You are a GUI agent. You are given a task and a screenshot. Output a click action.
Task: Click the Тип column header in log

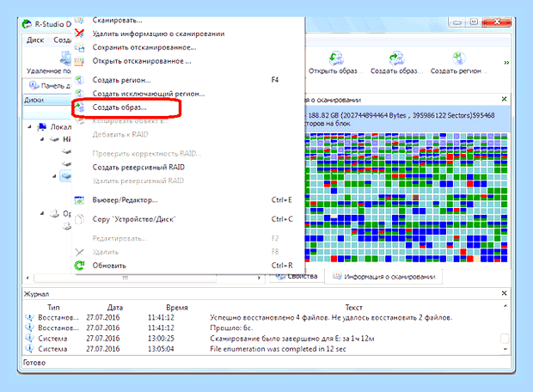[53, 308]
